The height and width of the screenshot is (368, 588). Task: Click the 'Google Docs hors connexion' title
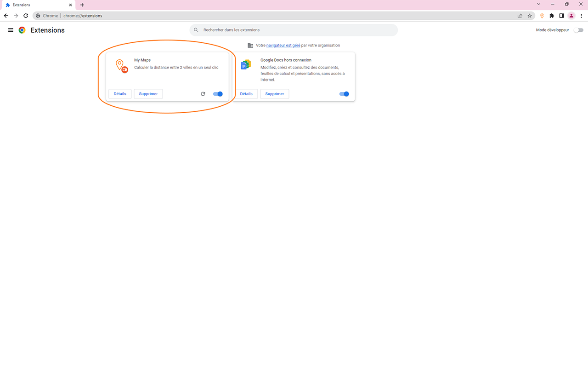(x=286, y=60)
